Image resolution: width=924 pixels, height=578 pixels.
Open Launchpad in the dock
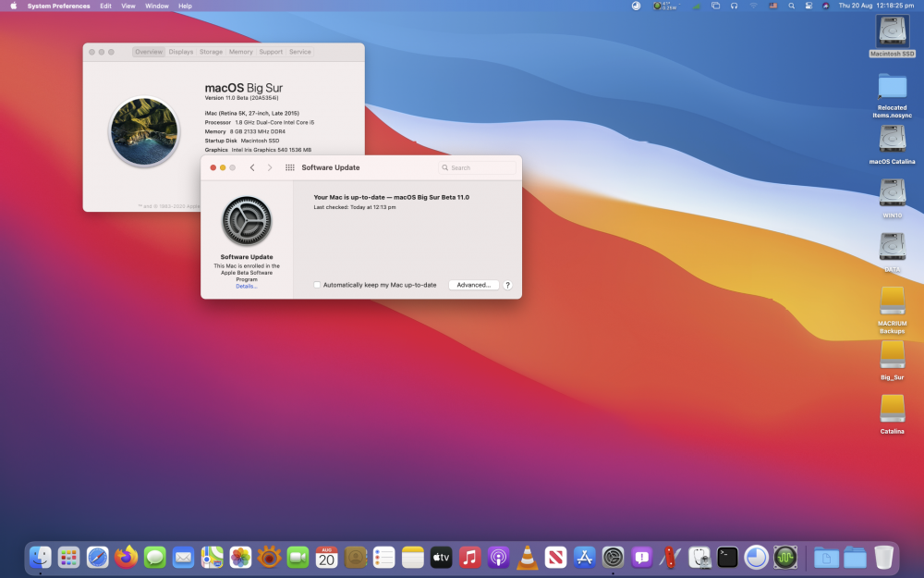69,557
